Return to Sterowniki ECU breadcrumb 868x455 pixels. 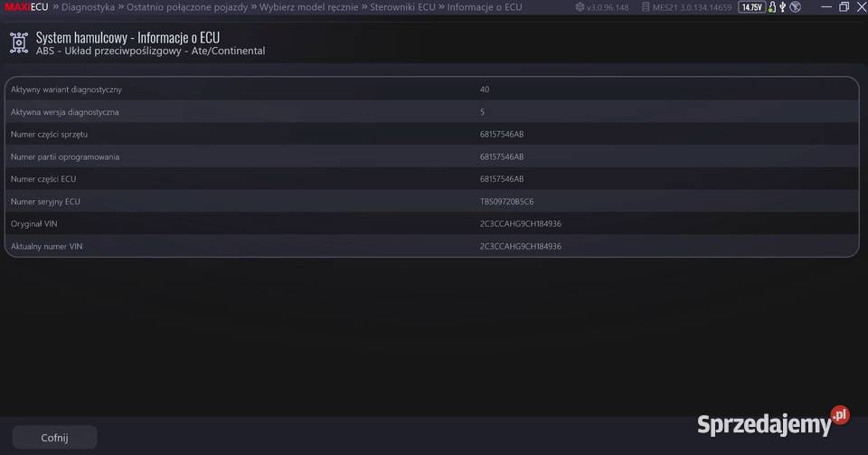[402, 7]
